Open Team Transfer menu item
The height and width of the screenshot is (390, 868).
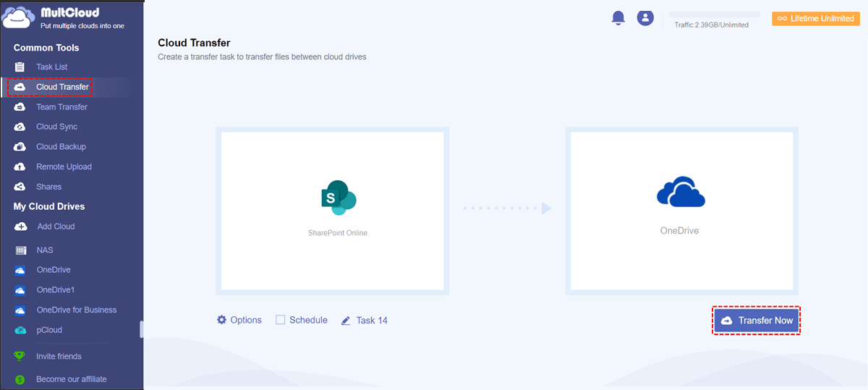(x=61, y=107)
